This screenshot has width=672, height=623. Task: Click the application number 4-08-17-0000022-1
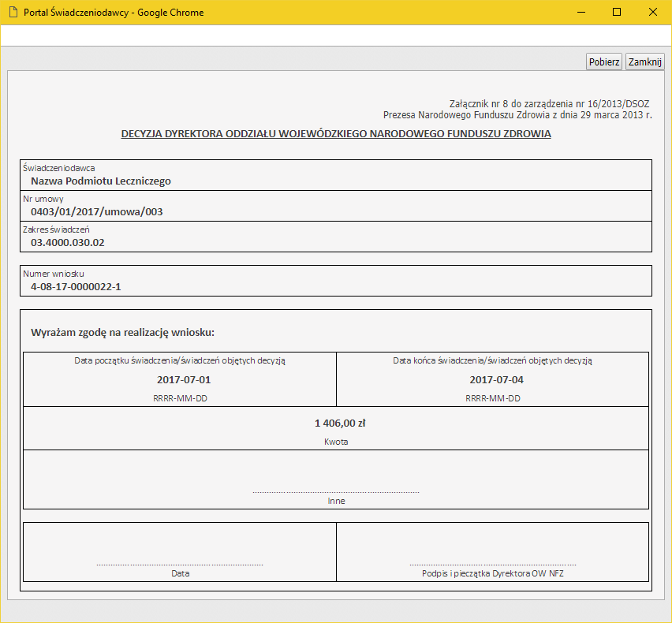point(76,287)
